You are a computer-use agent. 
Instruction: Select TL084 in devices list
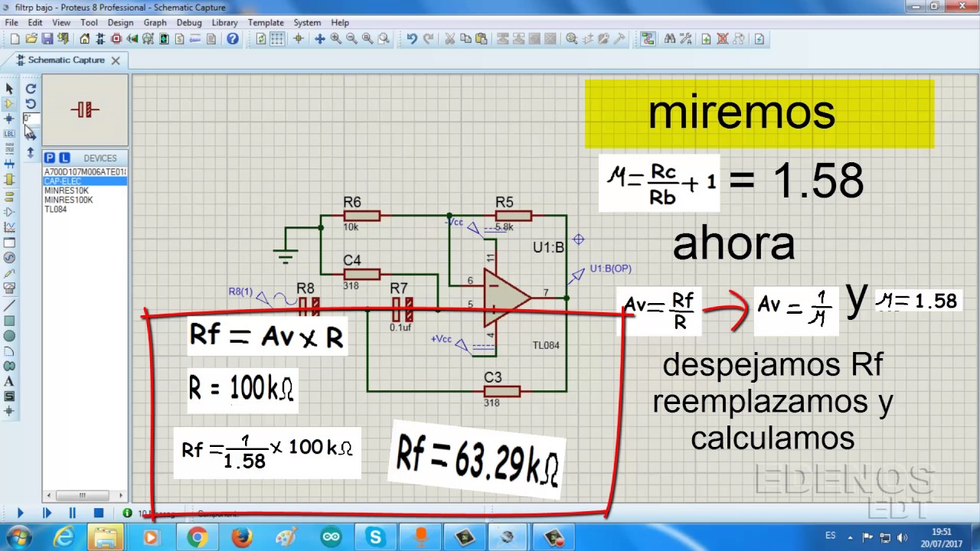tap(85, 209)
